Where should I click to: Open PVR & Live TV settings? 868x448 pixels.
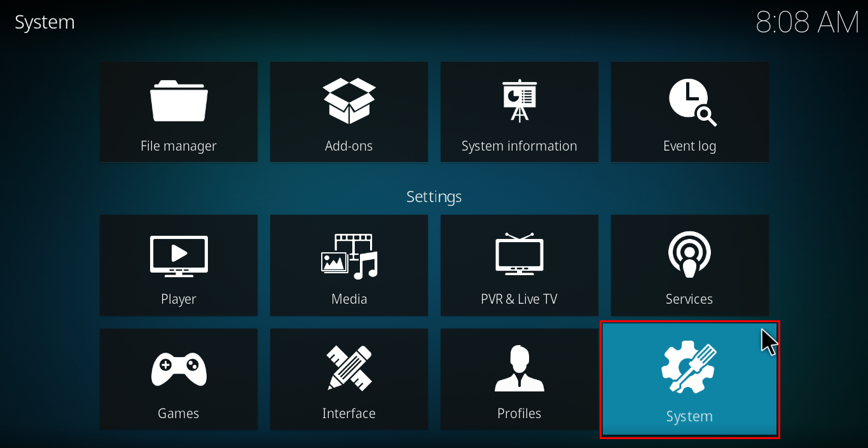click(x=520, y=265)
